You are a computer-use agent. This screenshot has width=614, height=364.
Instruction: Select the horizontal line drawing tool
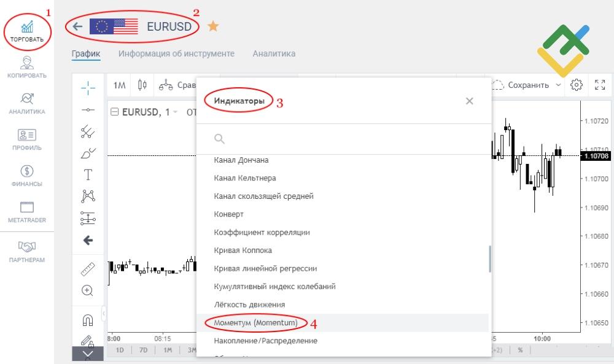88,110
